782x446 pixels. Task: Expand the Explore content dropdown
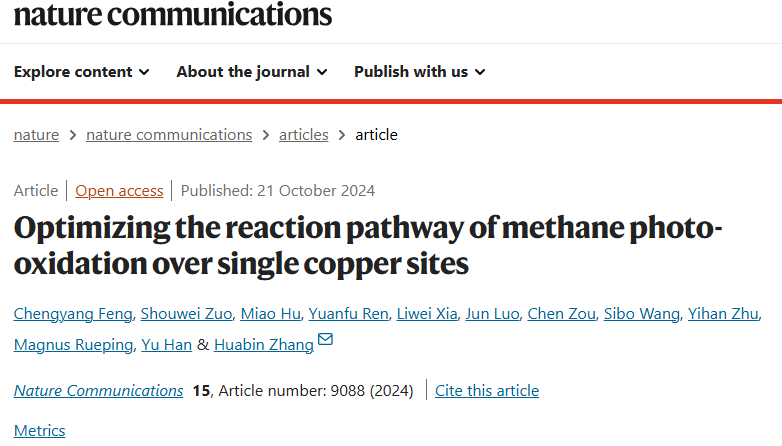[x=81, y=72]
